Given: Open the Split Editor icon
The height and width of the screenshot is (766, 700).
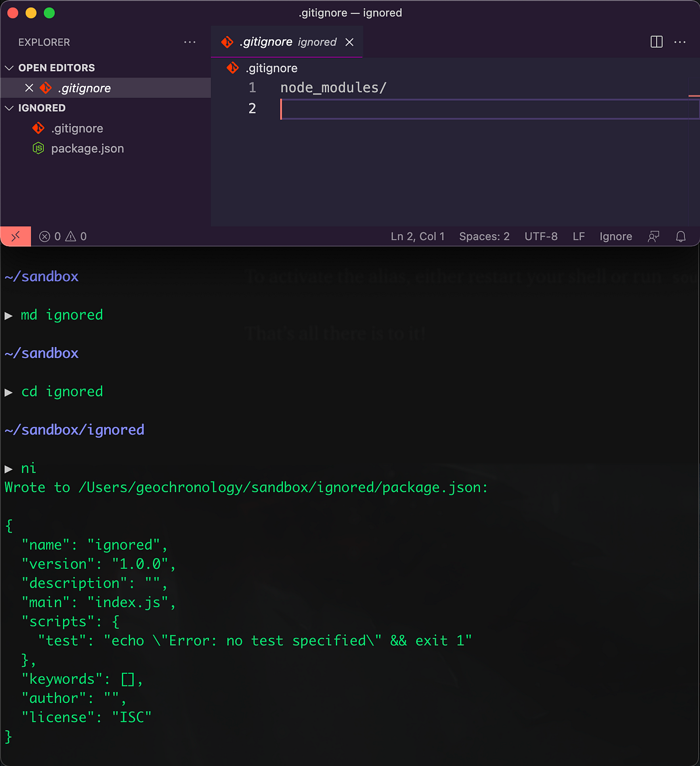Looking at the screenshot, I should [656, 41].
